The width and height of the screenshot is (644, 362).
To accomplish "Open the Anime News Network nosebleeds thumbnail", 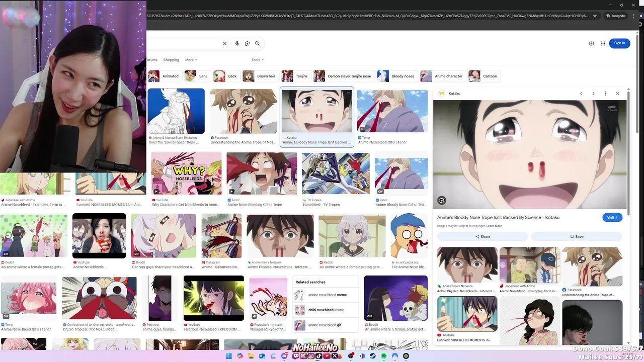I will [x=280, y=236].
